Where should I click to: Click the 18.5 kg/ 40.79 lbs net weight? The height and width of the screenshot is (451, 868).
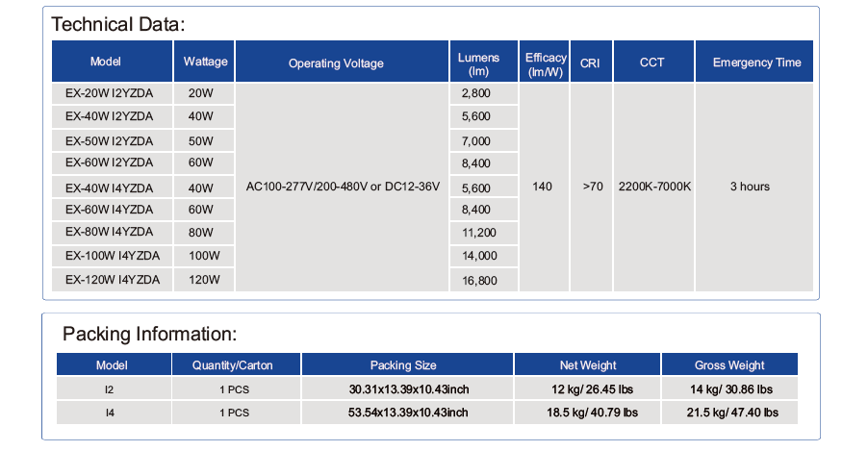(x=592, y=413)
